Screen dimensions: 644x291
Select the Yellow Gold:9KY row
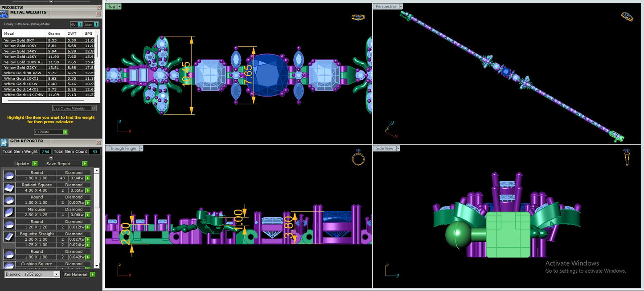[49, 40]
